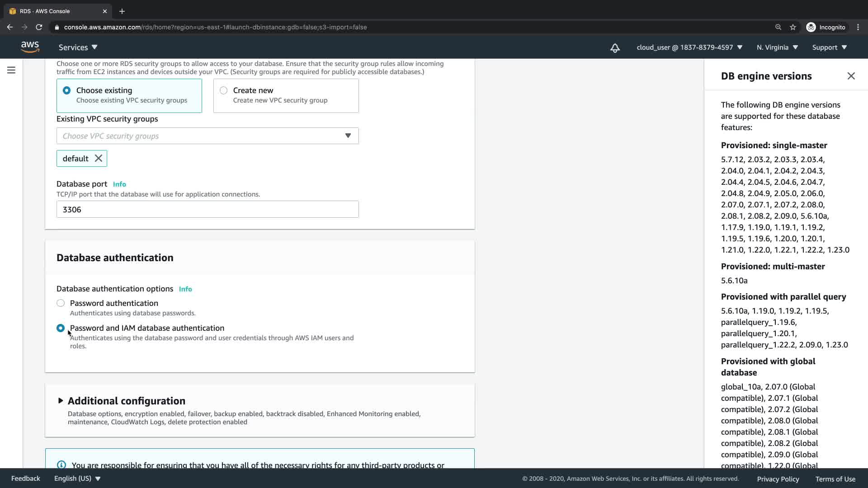Click the browser reload page icon
This screenshot has width=868, height=488.
point(39,27)
